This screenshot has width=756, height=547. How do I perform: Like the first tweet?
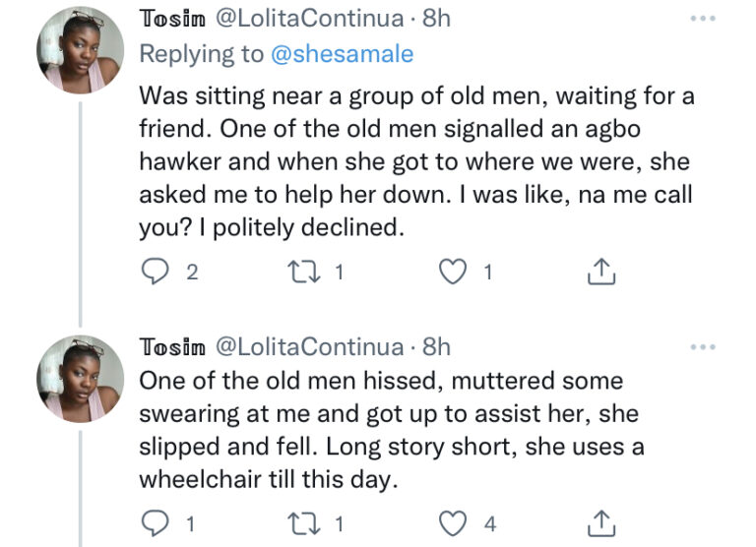(x=453, y=273)
